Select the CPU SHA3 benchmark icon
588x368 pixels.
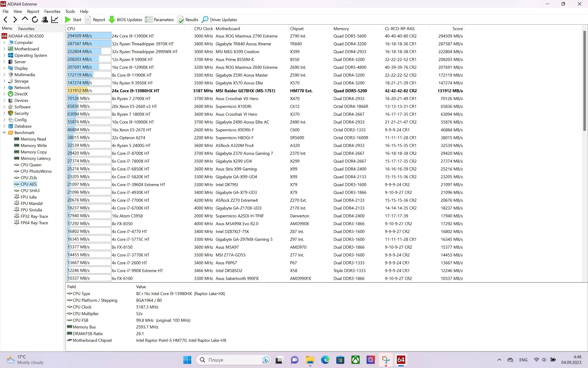tap(17, 191)
